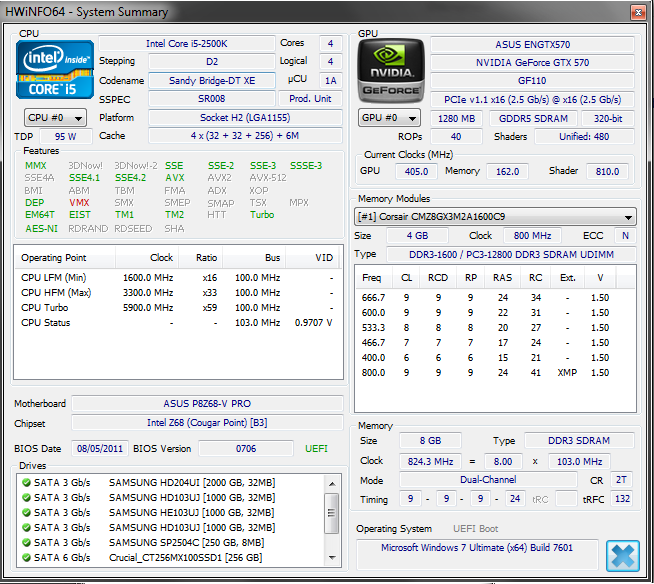Click the memory size 8 GB field

point(430,441)
